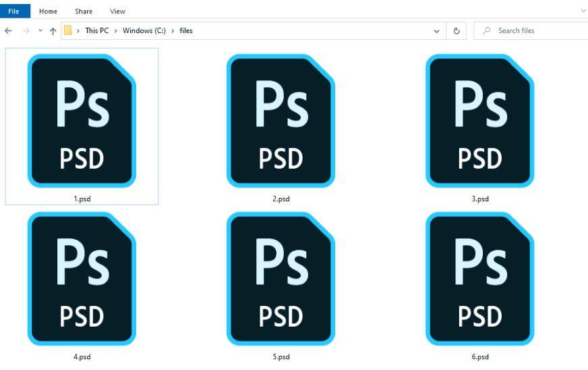Image resolution: width=588 pixels, height=370 pixels.
Task: Click the Search files input box
Action: coord(531,31)
